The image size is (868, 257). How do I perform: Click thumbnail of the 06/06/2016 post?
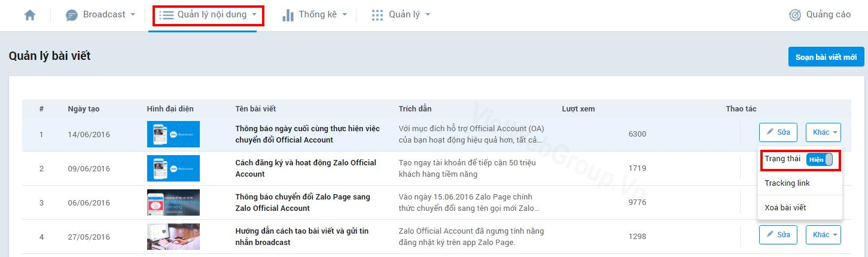(x=173, y=202)
